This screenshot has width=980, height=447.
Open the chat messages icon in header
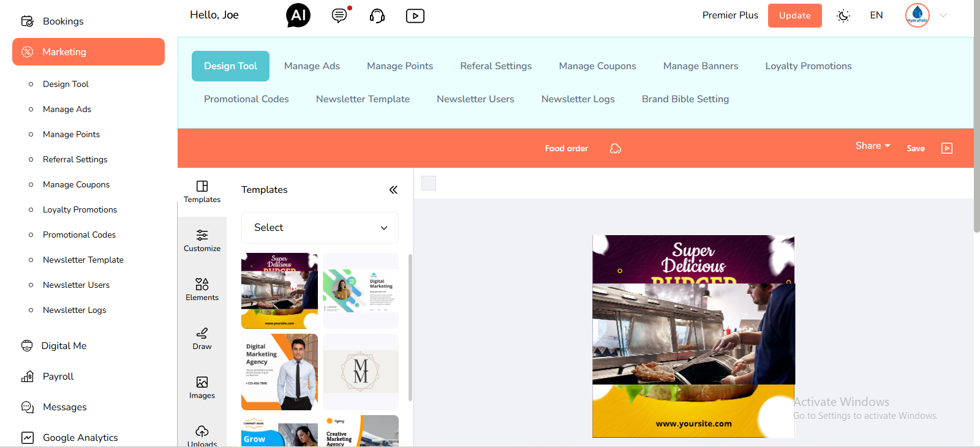[339, 15]
